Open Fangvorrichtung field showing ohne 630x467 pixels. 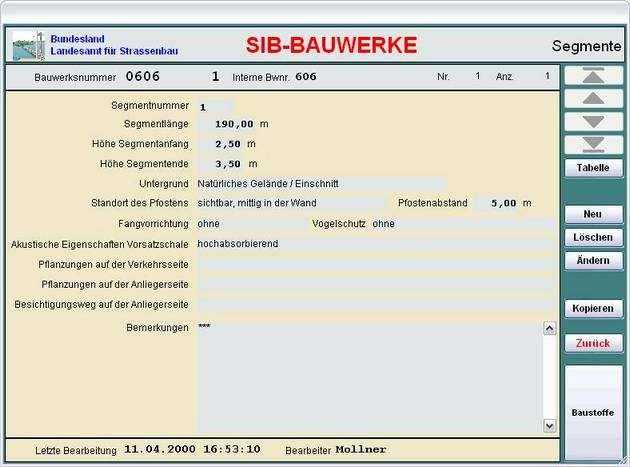pos(252,224)
